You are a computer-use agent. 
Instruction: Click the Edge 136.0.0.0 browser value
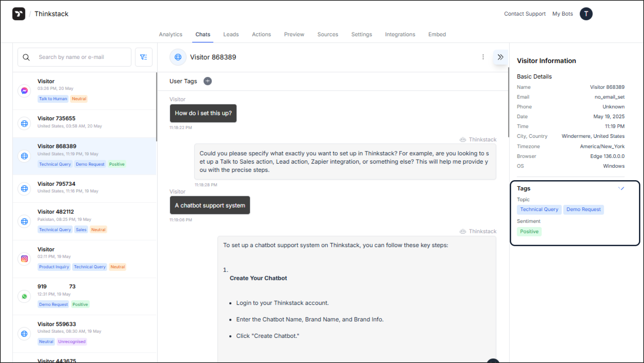click(607, 156)
